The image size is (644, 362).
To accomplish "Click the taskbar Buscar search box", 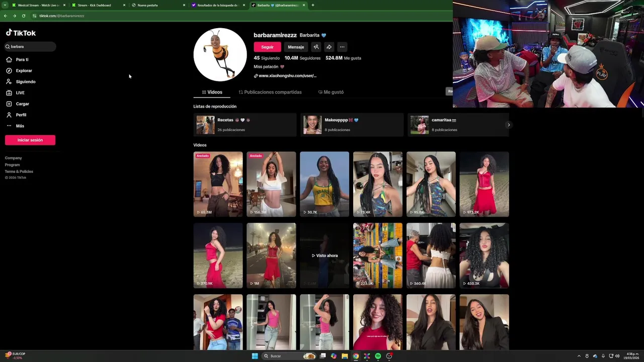I will (289, 356).
